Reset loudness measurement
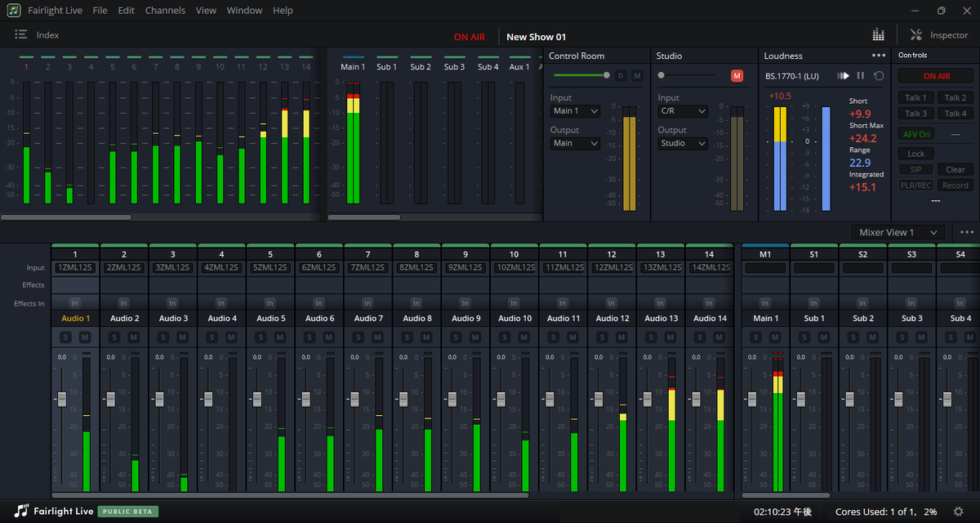Viewport: 980px width, 523px height. tap(879, 76)
